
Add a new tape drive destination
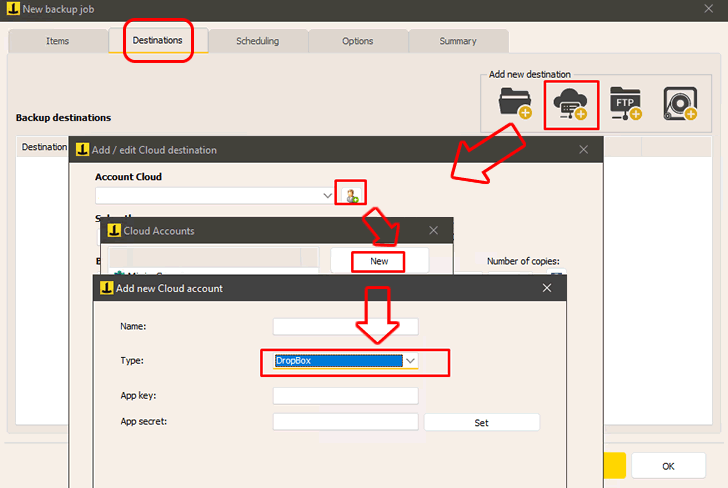680,104
